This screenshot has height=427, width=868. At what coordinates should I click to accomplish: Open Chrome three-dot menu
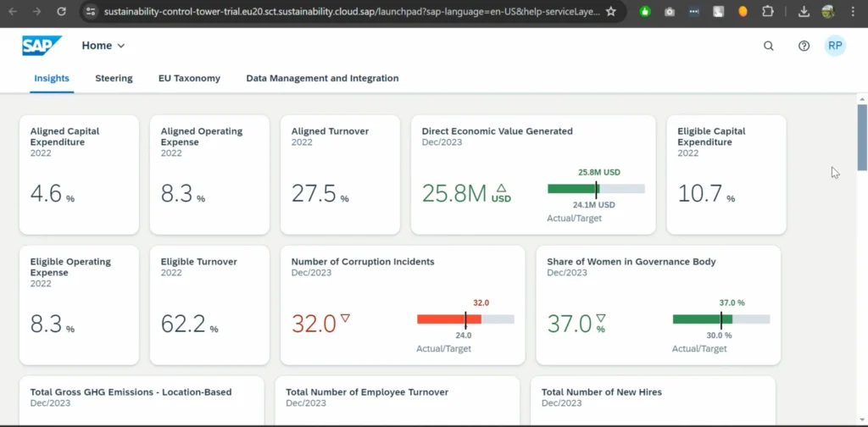click(x=853, y=11)
